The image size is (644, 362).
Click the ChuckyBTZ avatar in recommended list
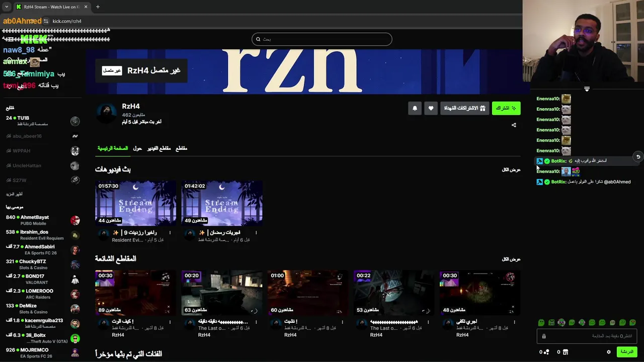75,264
